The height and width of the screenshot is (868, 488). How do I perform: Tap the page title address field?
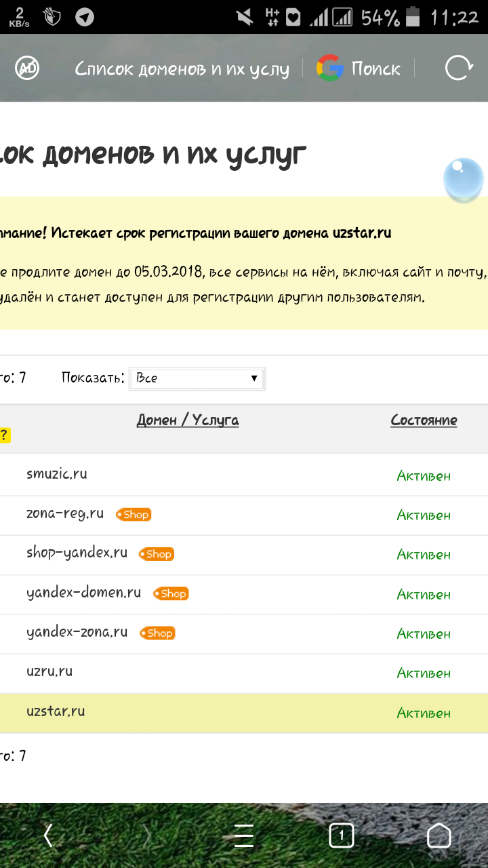point(182,68)
